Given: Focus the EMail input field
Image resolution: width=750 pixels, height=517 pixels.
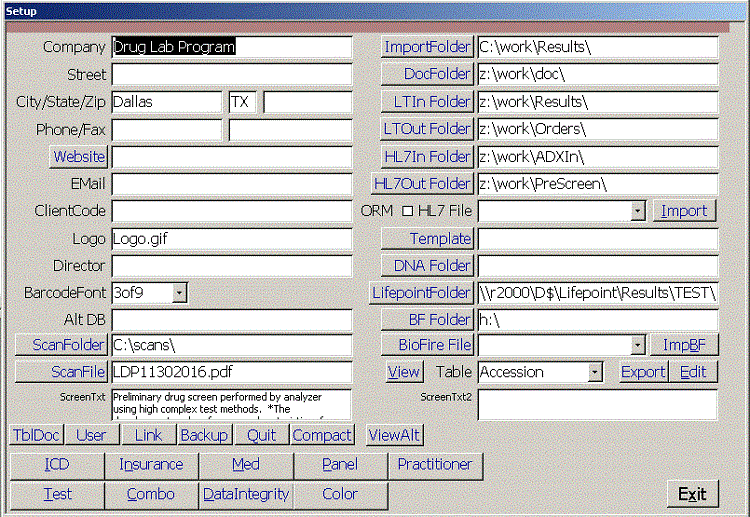Looking at the screenshot, I should [231, 184].
